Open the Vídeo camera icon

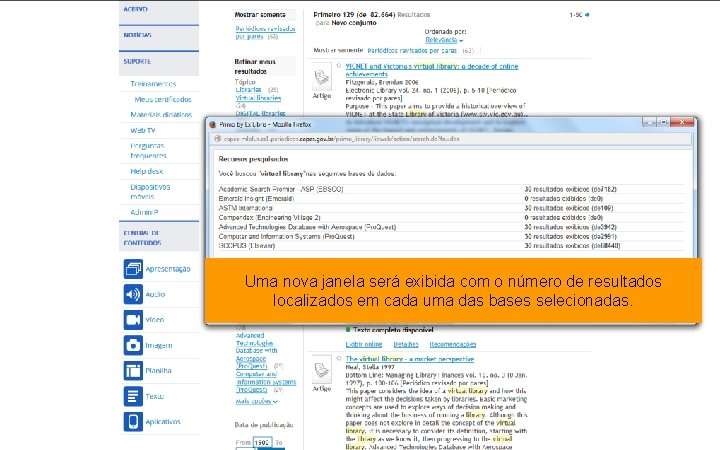tap(133, 320)
